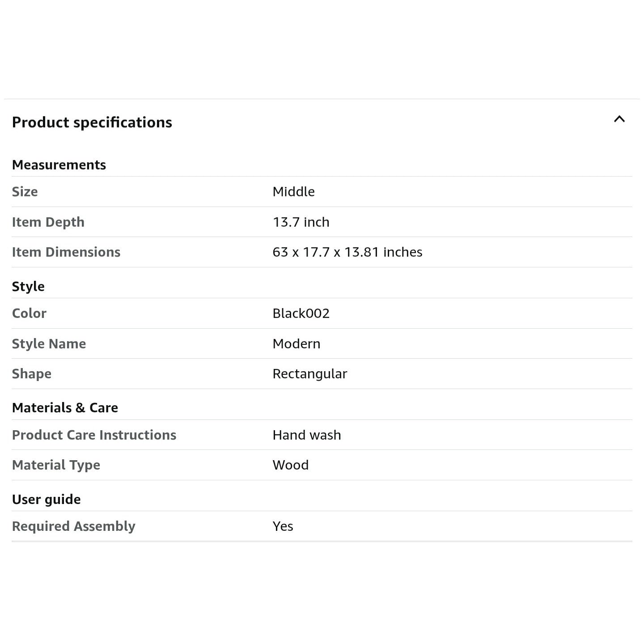Select the Modern style value
The width and height of the screenshot is (644, 644).
(x=297, y=344)
